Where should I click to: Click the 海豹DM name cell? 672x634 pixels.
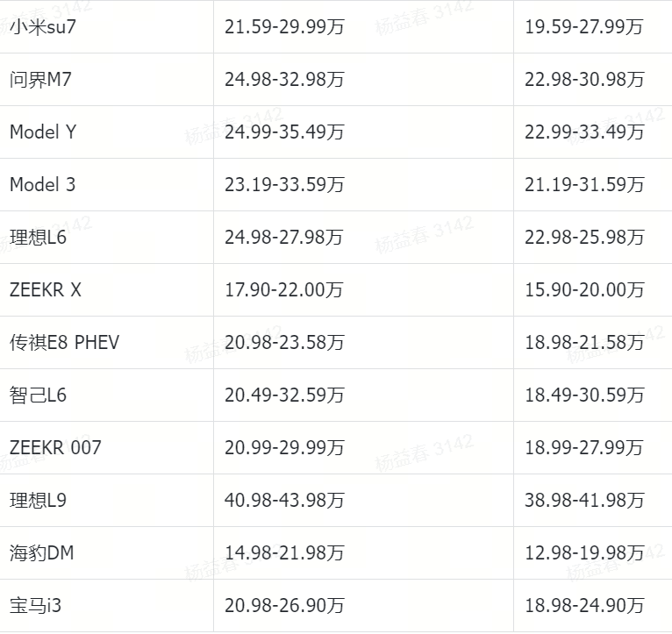point(42,553)
